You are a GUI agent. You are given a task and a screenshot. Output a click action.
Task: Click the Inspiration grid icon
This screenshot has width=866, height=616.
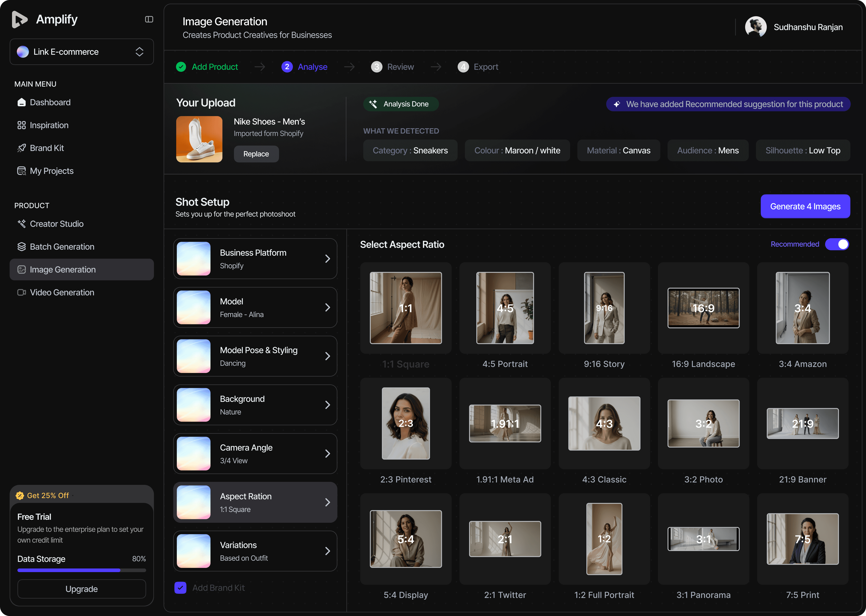22,125
